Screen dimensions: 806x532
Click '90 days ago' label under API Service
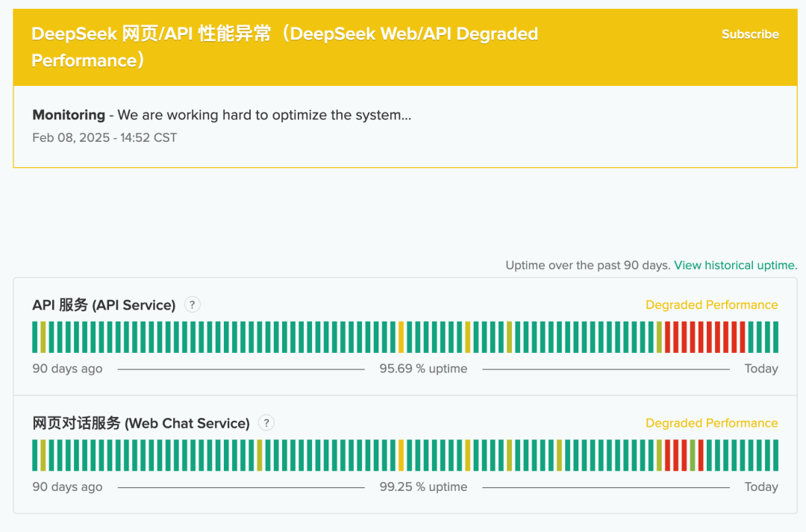pos(67,369)
